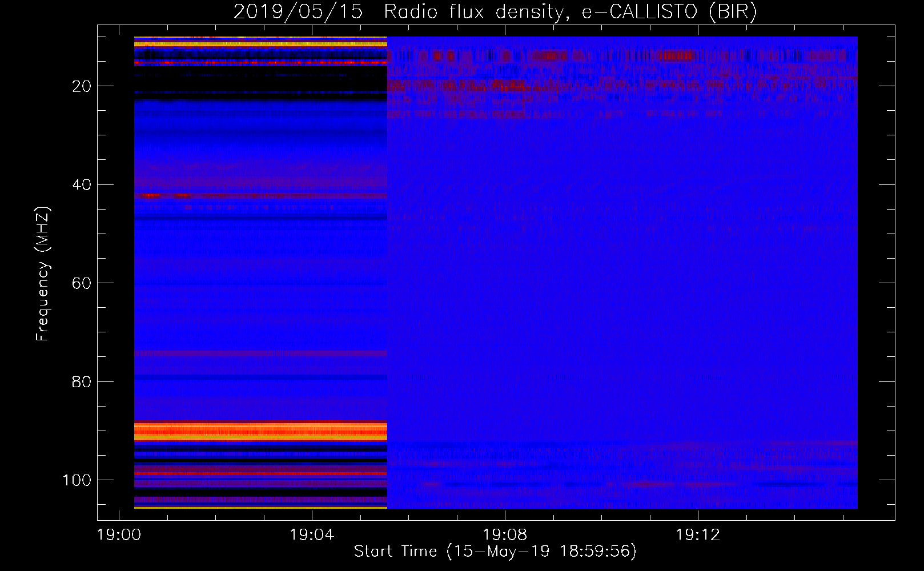Click the plot title 'Radio flux density, e-CALLISTO (BIR)'

[570, 12]
